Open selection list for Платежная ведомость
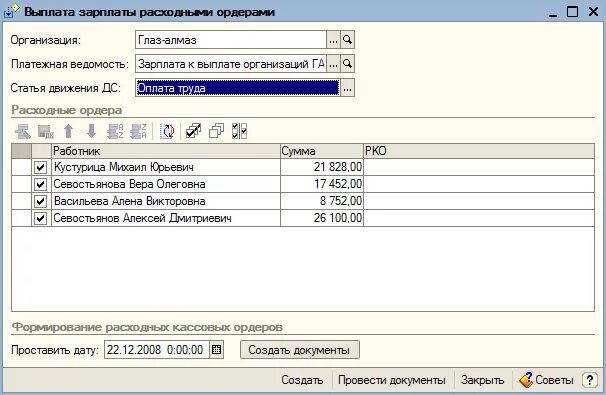Image resolution: width=606 pixels, height=395 pixels. 334,64
